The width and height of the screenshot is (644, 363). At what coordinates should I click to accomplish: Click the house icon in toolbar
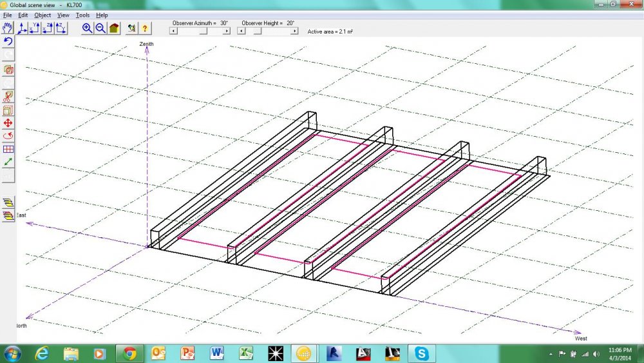pos(114,28)
